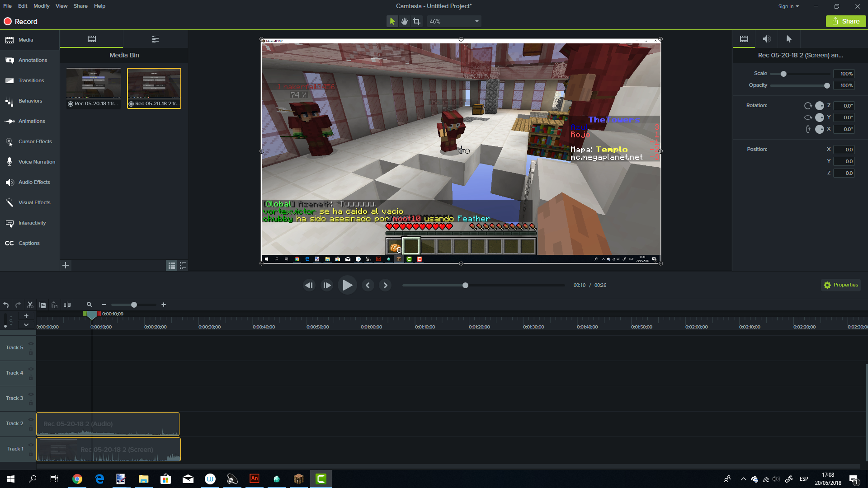Click the preview playback scrubber handle
Image resolution: width=868 pixels, height=488 pixels.
(465, 285)
